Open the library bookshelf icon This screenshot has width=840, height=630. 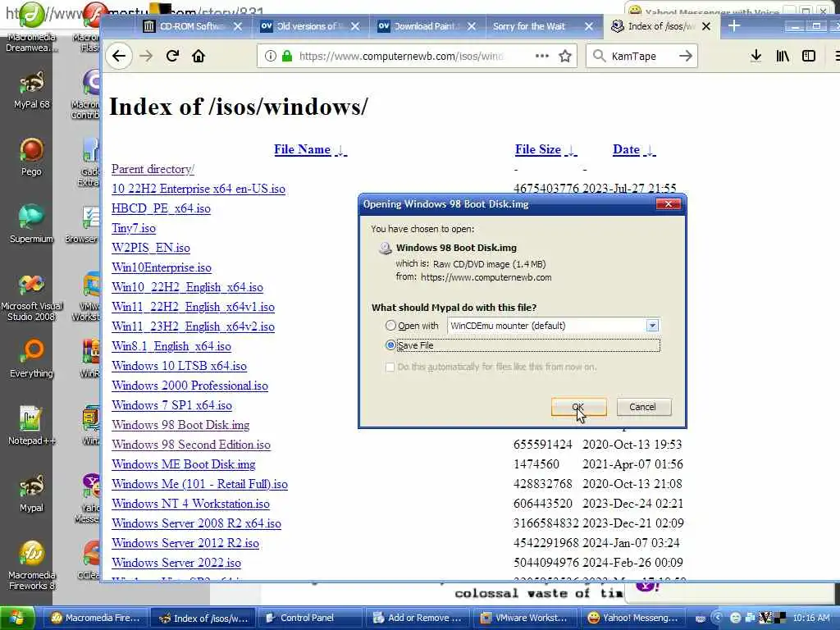coord(782,56)
